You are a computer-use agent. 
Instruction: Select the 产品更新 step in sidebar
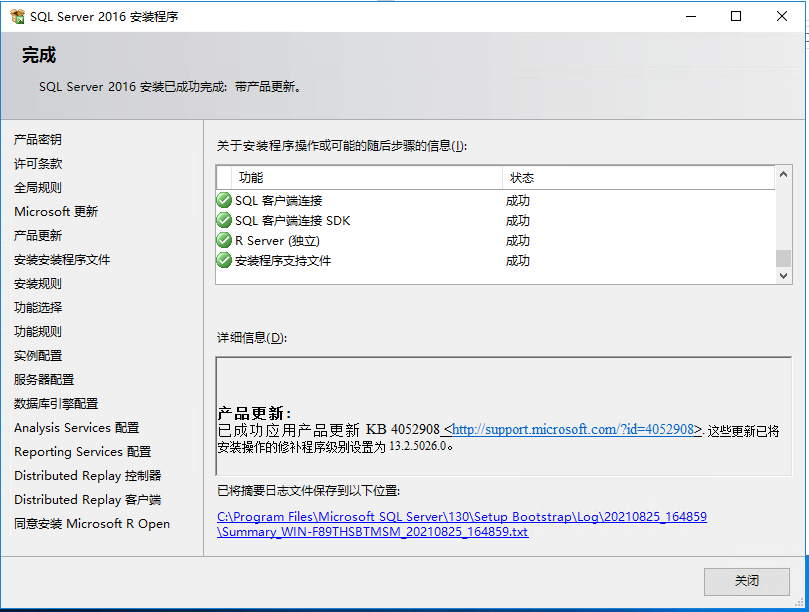coord(38,235)
